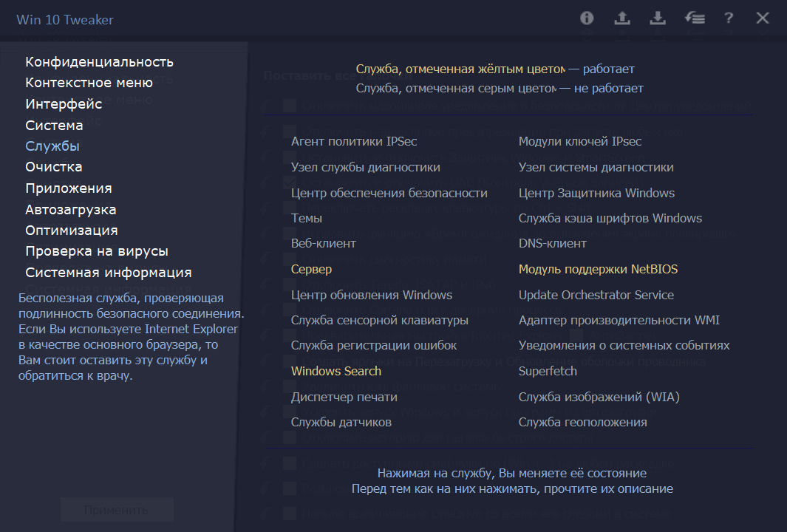Toggle Адаптер производительности WMI service
This screenshot has height=532, width=787.
click(x=619, y=320)
